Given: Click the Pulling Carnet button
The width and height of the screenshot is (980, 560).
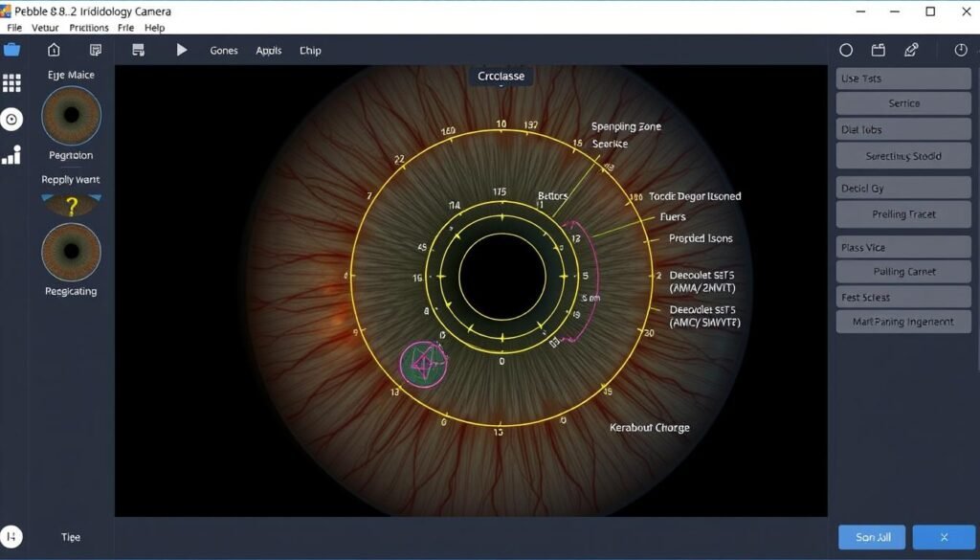Looking at the screenshot, I should click(x=903, y=272).
